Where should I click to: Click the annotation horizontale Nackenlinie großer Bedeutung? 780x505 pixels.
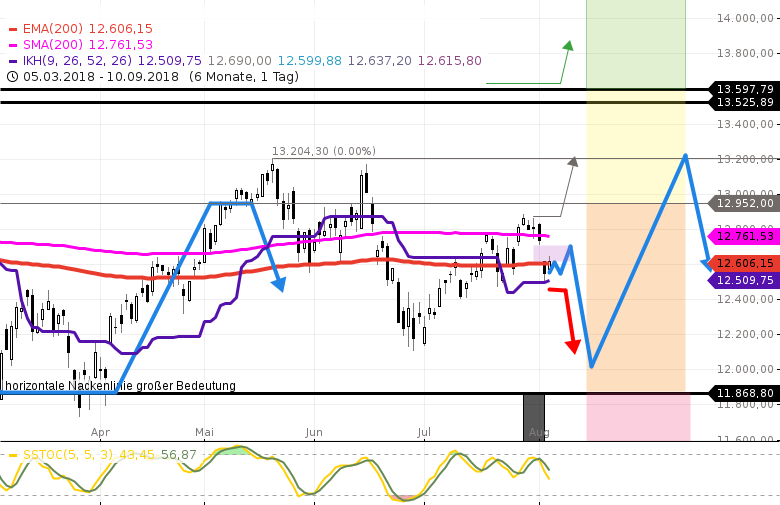coord(120,386)
